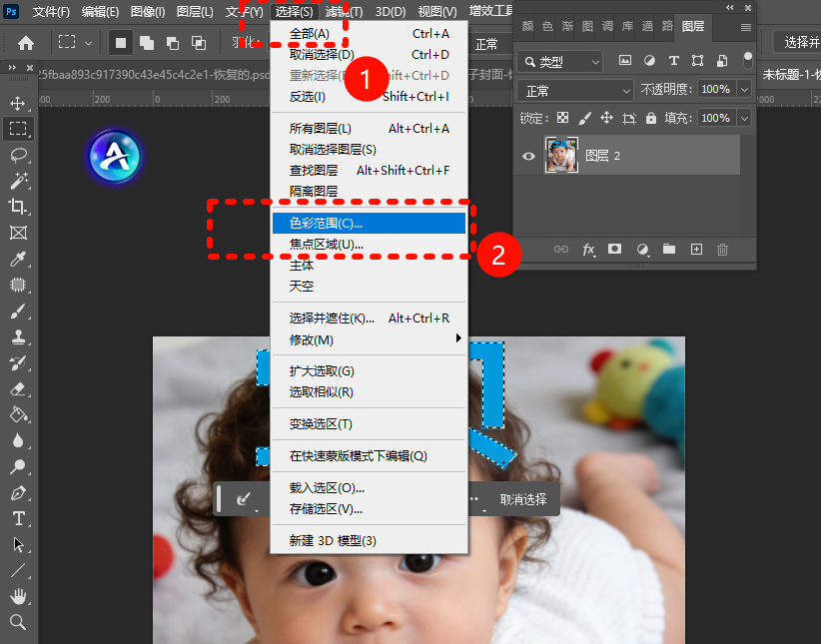Toggle the layer filter on/off switch
This screenshot has width=821, height=644.
click(747, 61)
